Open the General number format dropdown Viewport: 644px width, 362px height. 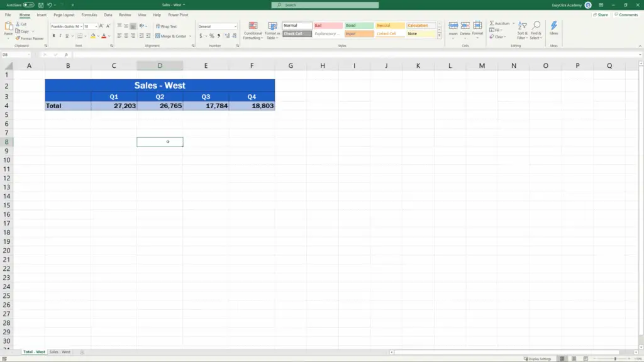pos(235,26)
